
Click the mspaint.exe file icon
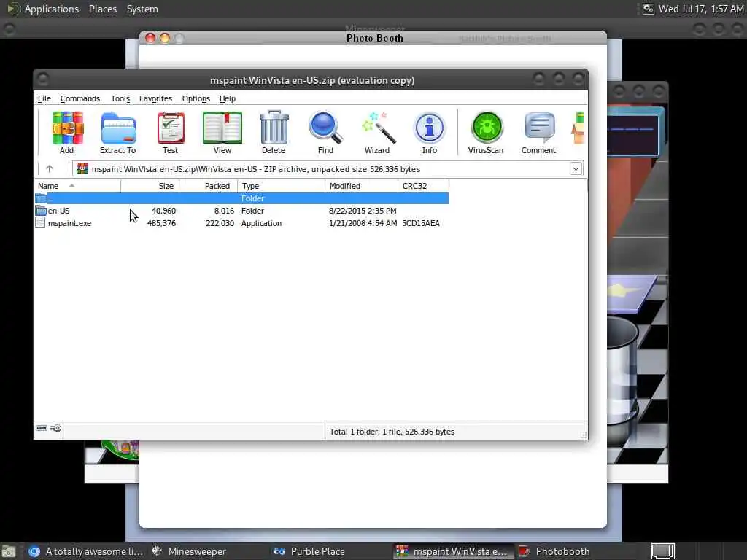pyautogui.click(x=41, y=223)
